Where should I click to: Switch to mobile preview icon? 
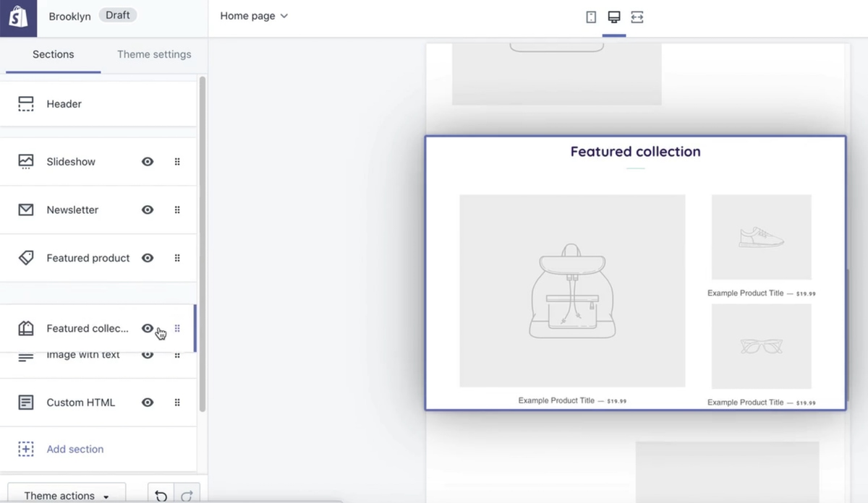pos(591,17)
